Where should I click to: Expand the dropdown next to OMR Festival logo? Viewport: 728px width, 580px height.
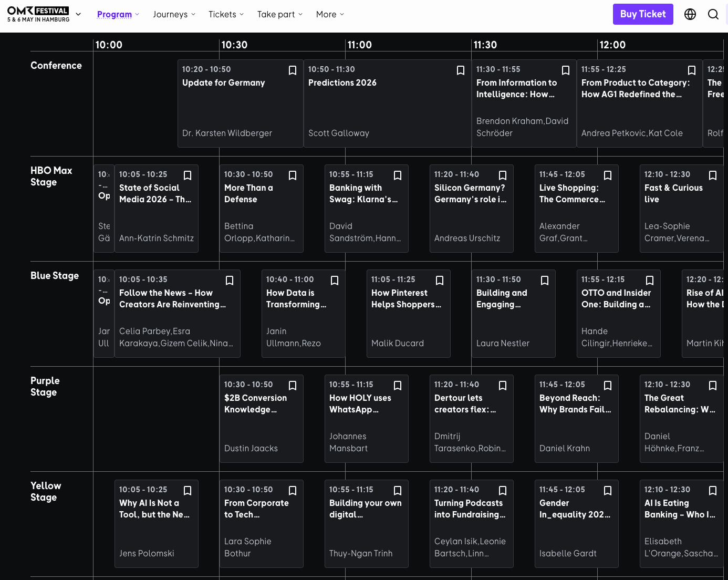point(78,15)
